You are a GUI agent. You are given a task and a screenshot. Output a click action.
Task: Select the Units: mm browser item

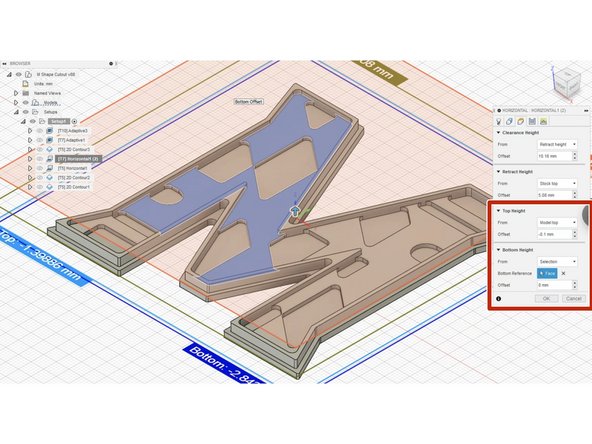pyautogui.click(x=43, y=84)
